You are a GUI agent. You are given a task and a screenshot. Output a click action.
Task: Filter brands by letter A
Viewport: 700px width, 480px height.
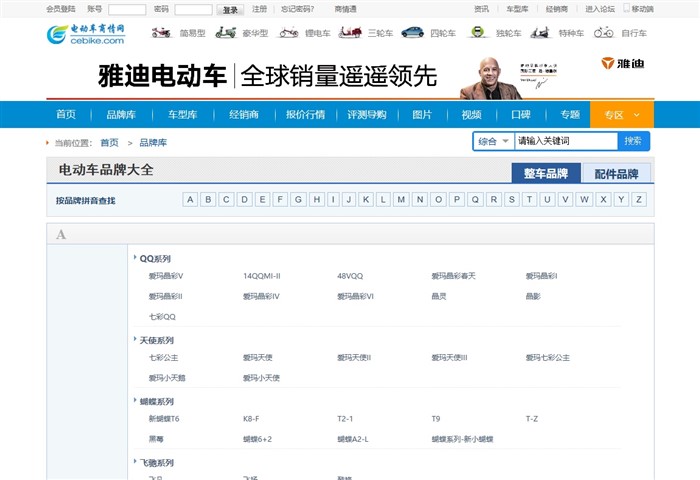click(190, 200)
